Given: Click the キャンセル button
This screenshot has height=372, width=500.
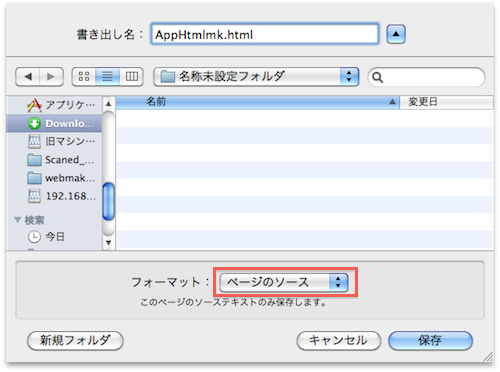Looking at the screenshot, I should [338, 341].
